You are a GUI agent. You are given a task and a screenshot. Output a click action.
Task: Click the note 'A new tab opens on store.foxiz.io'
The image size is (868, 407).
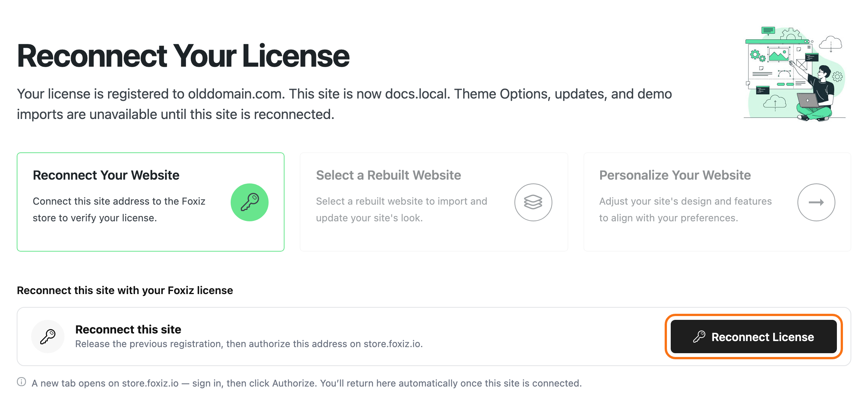[307, 383]
